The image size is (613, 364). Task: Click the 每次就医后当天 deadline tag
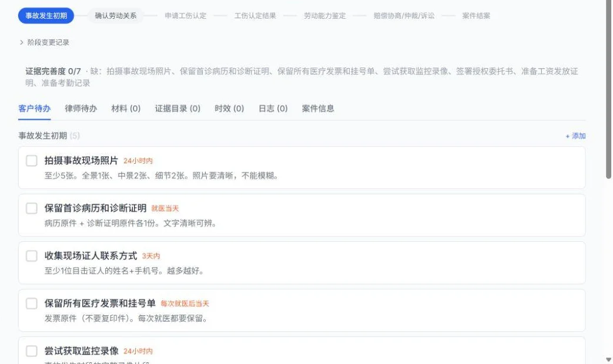click(185, 304)
